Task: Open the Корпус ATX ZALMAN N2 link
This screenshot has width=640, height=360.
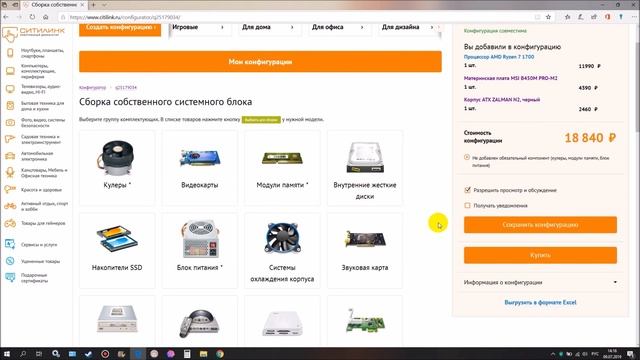Action: pyautogui.click(x=502, y=99)
